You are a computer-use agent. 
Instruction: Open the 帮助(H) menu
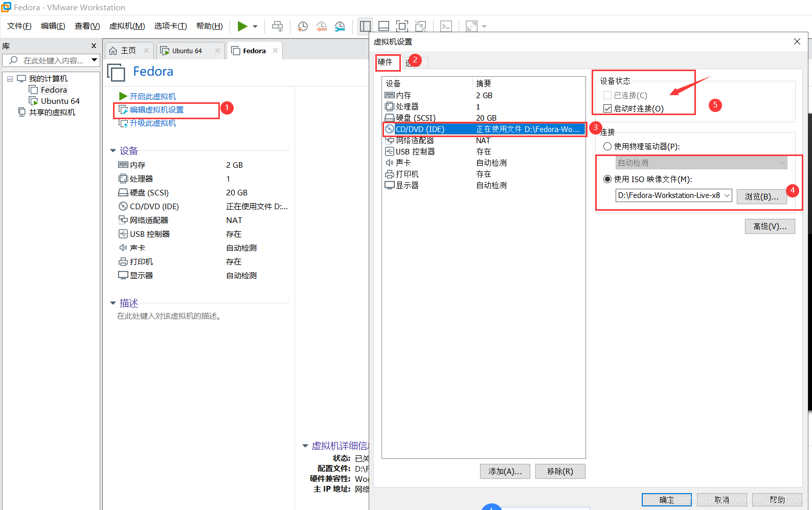pos(210,26)
